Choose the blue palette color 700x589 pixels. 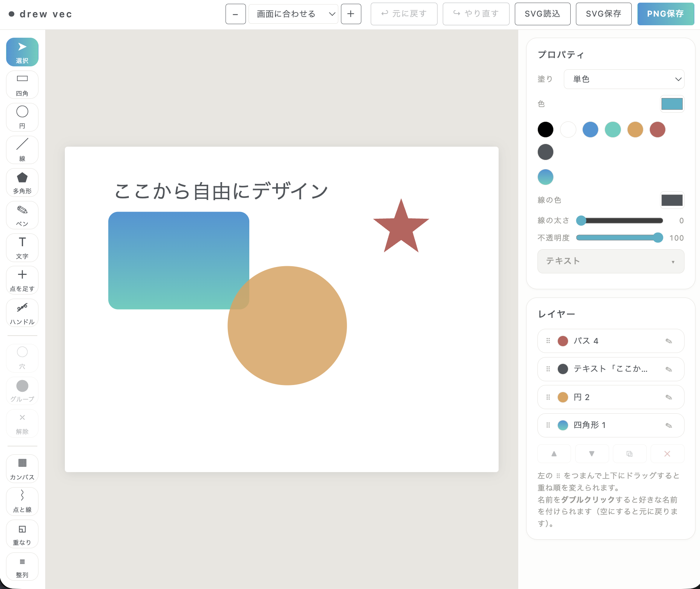pyautogui.click(x=590, y=130)
